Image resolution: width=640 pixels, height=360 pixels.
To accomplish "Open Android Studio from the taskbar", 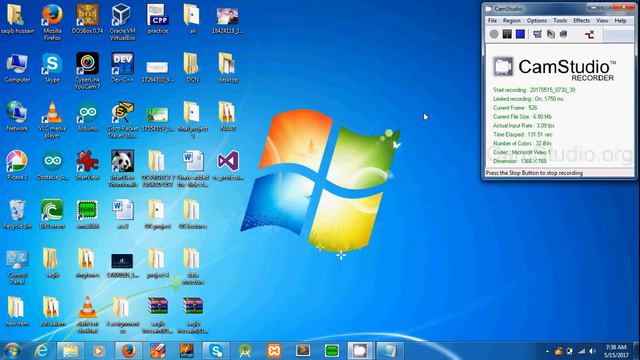I will (x=245, y=351).
